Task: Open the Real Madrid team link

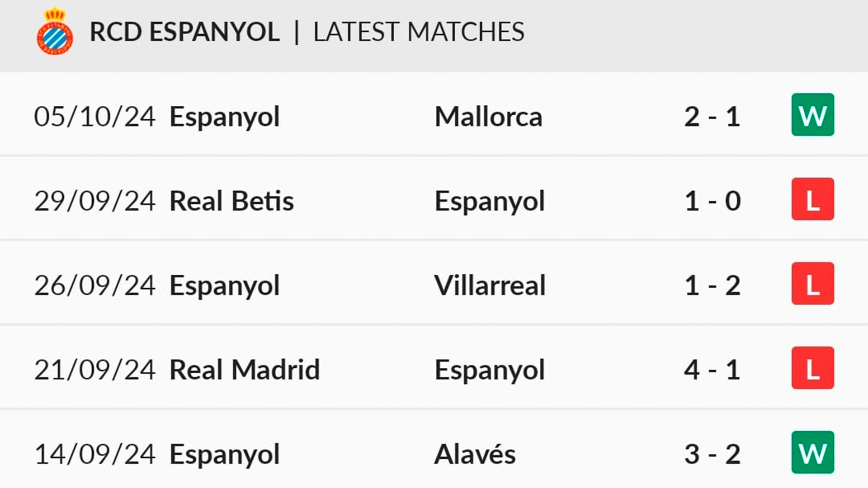Action: [x=245, y=370]
